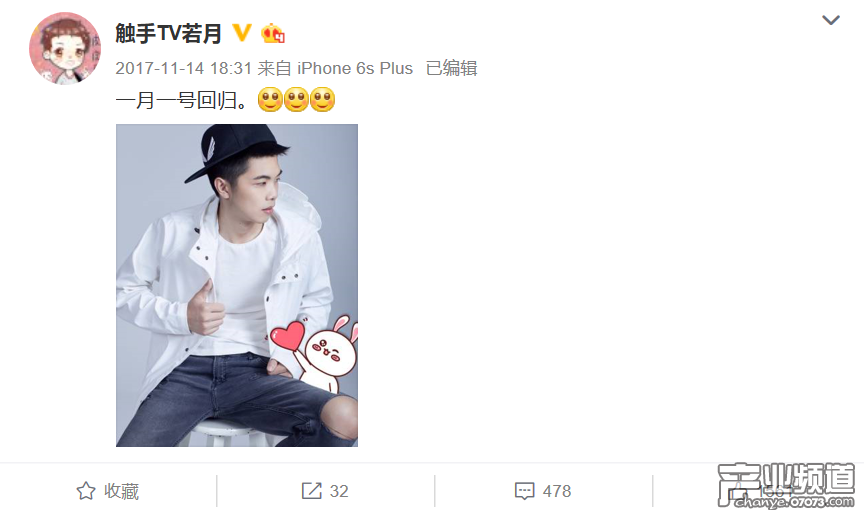View edit history via 已编辑 label
This screenshot has width=864, height=515.
tap(451, 68)
